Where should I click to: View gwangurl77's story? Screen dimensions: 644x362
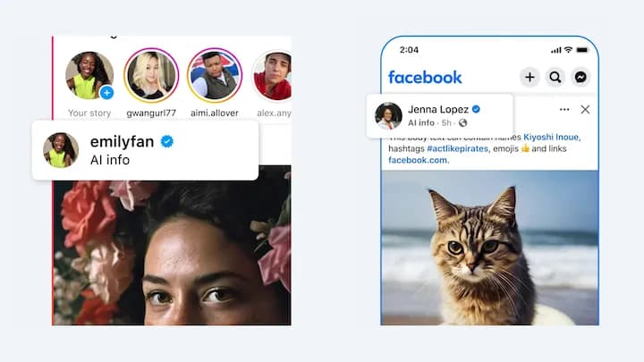(x=151, y=75)
